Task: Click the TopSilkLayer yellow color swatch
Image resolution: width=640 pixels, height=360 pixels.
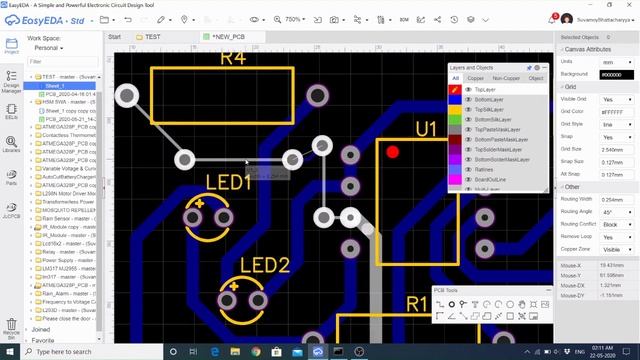Action: pos(455,109)
